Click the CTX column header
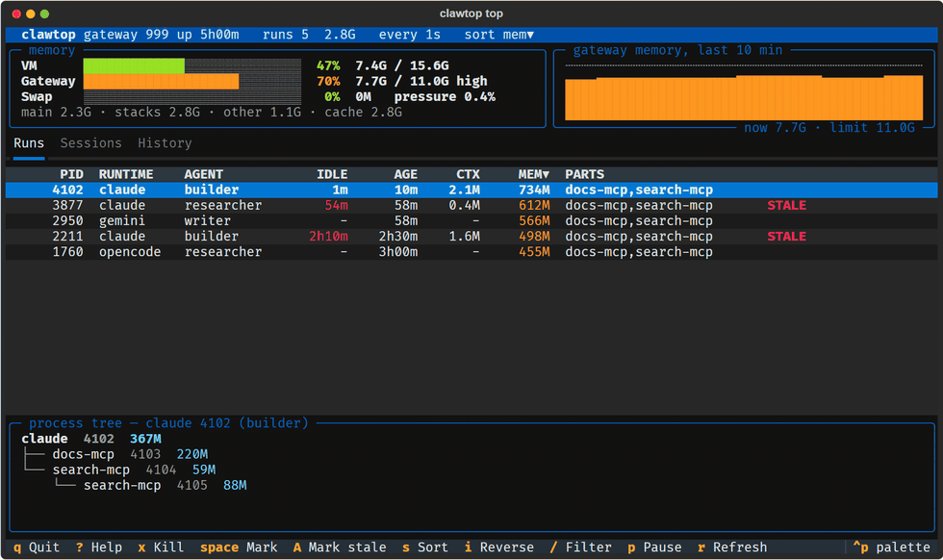943x560 pixels. click(468, 174)
